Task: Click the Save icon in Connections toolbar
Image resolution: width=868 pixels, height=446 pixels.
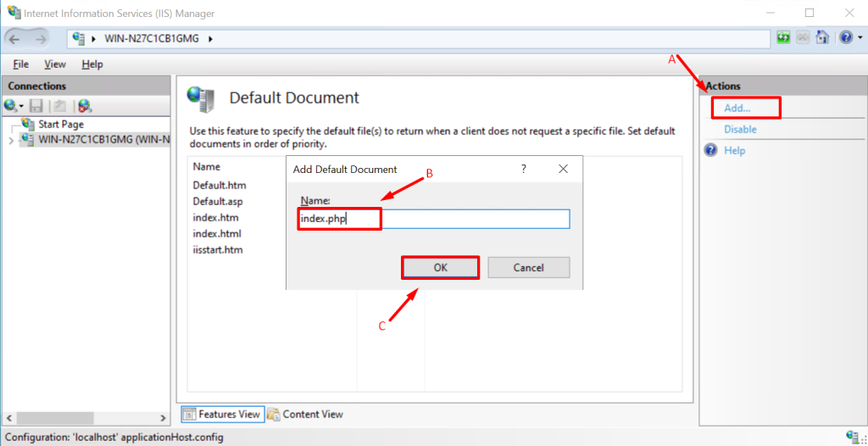Action: 36,106
